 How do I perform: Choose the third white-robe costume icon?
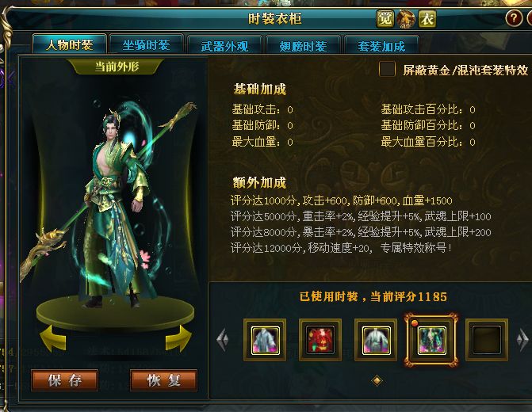(376, 340)
